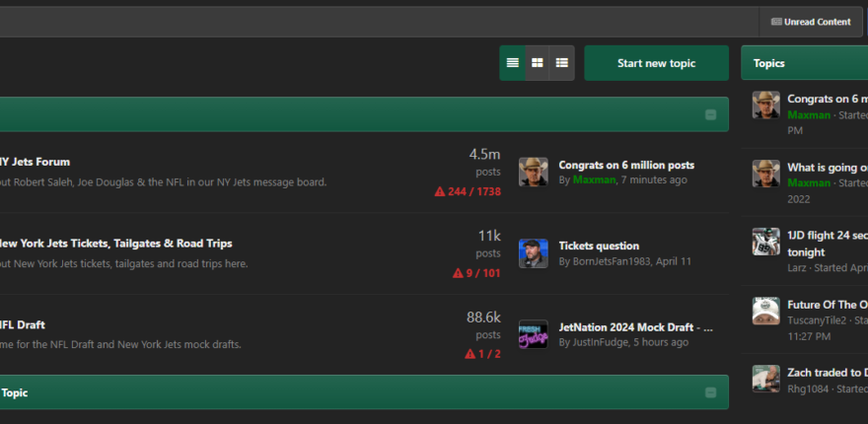The image size is (868, 424).
Task: Click Unread Content newspaper icon
Action: (776, 22)
